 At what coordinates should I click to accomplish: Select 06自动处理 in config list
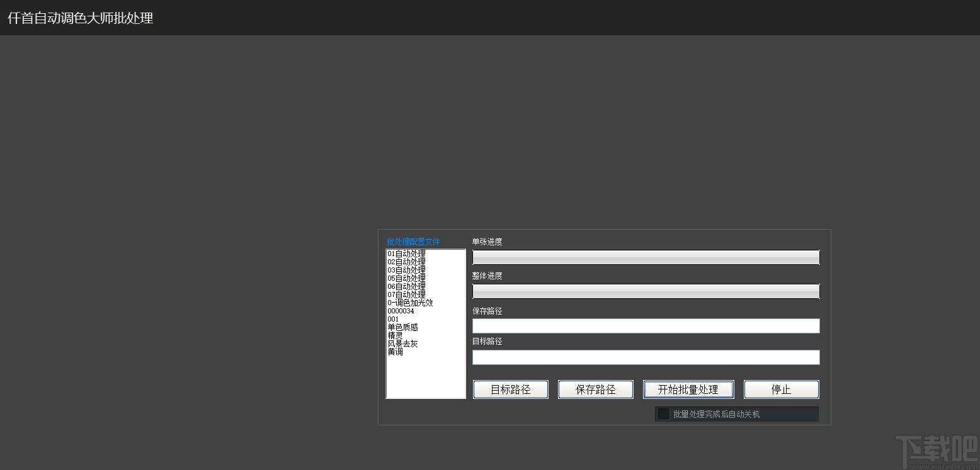[x=406, y=286]
